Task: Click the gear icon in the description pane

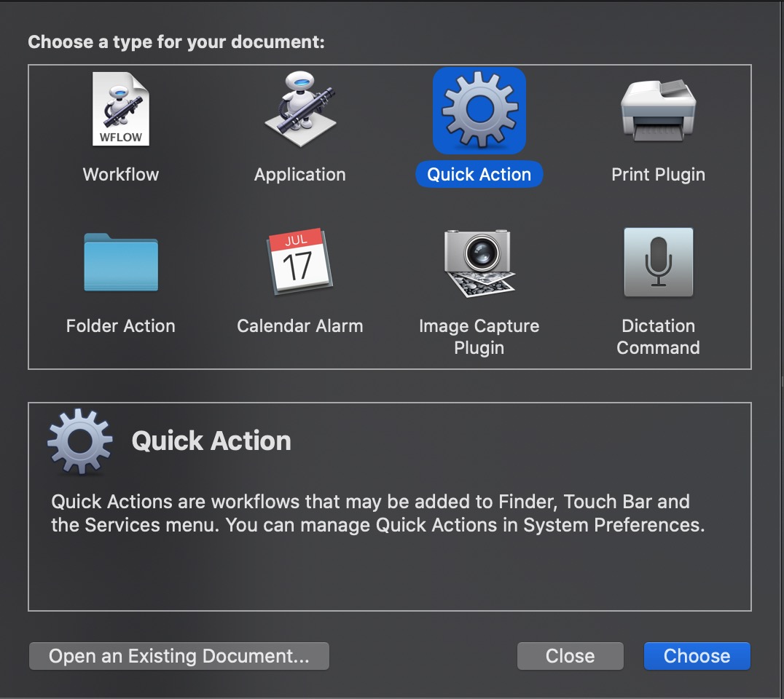Action: (80, 441)
